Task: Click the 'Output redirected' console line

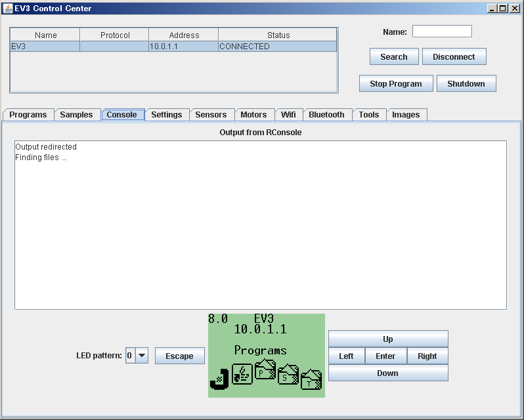Action: pos(46,147)
